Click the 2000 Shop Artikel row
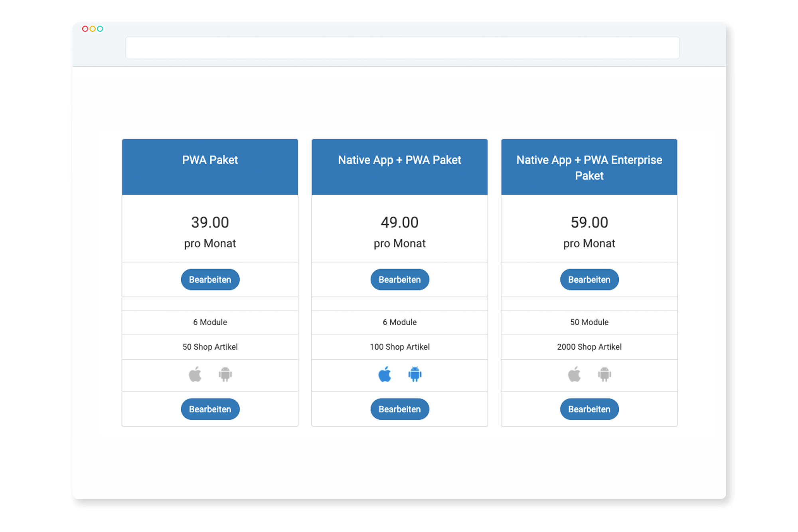 pos(589,347)
